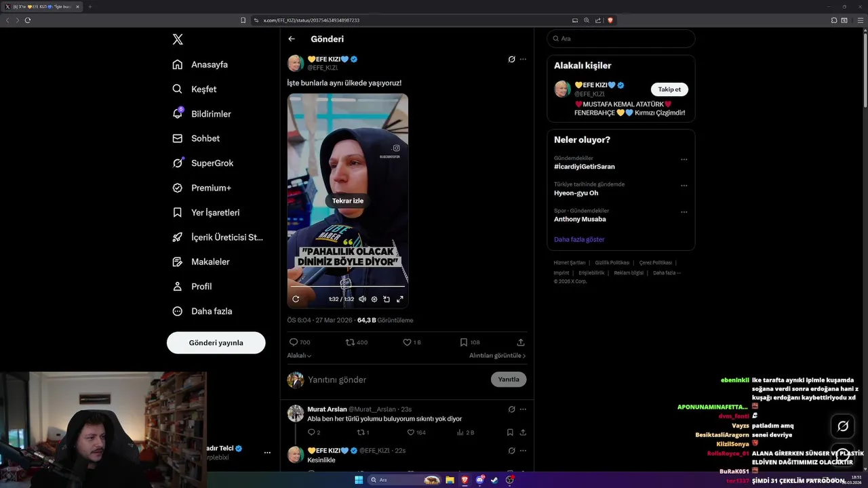The height and width of the screenshot is (488, 868).
Task: Click the repost icon showing 400
Action: [357, 342]
